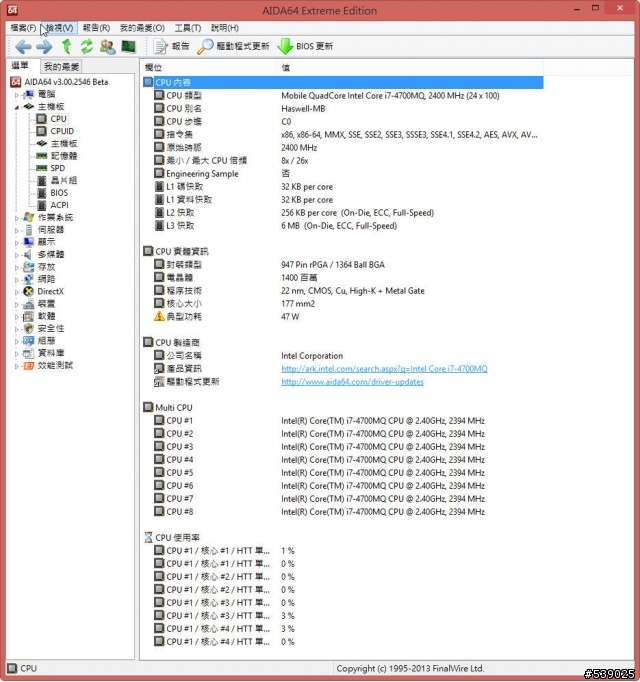Refresh the view with green arrows icon
The width and height of the screenshot is (640, 682).
point(87,47)
